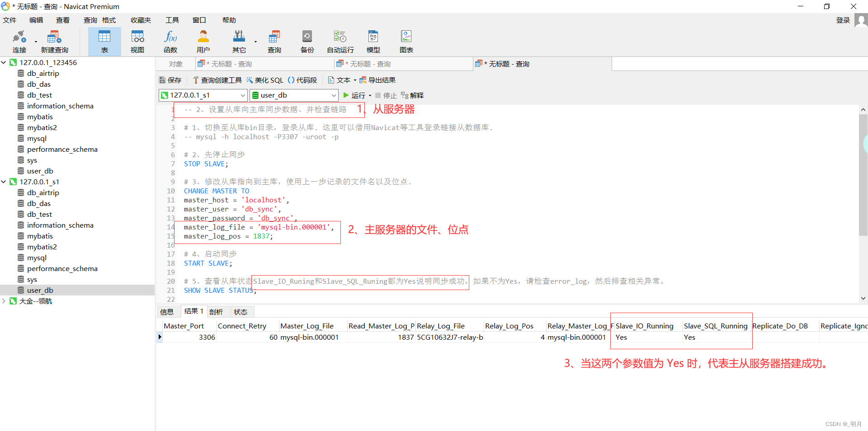868x431 pixels.
Task: Switch to the 对象 tab
Action: click(x=176, y=64)
